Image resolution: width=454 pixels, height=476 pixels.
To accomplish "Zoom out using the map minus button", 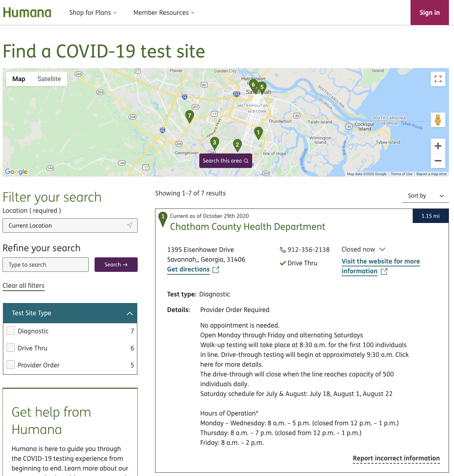I will (438, 161).
